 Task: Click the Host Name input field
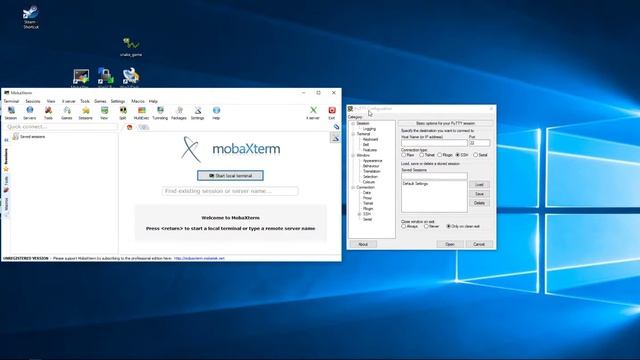[x=434, y=143]
